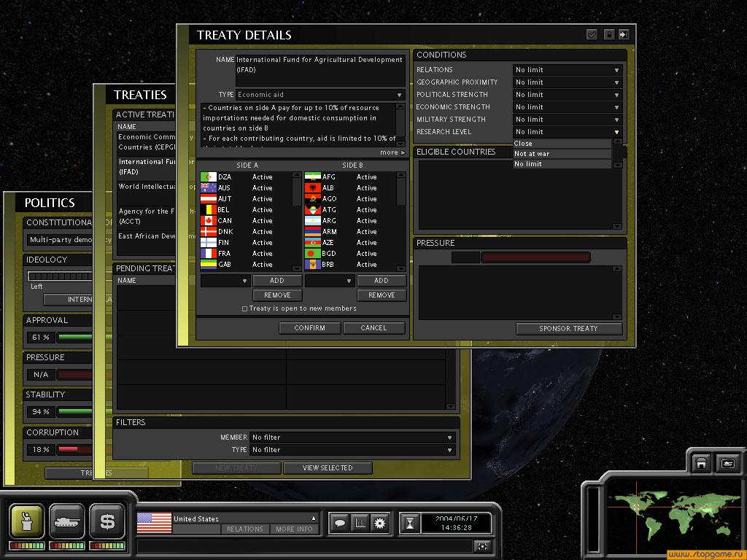The width and height of the screenshot is (747, 560).
Task: Enable 'Treaty is open to new members'
Action: [x=244, y=309]
